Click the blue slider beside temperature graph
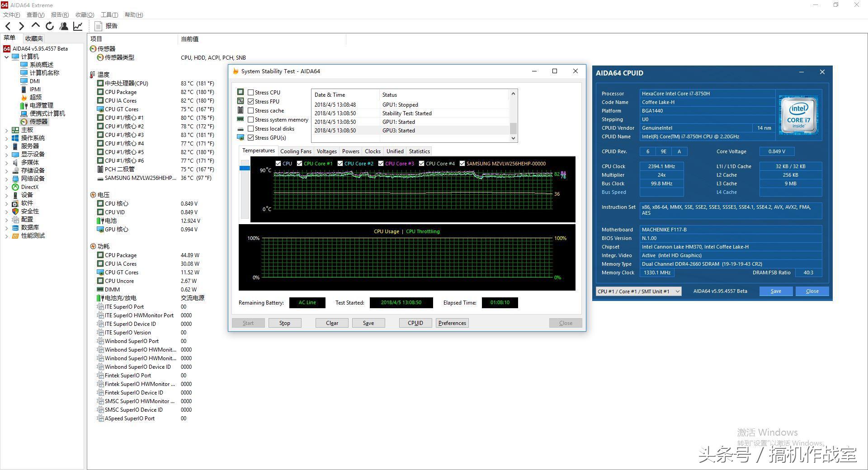The image size is (868, 470). (x=245, y=168)
